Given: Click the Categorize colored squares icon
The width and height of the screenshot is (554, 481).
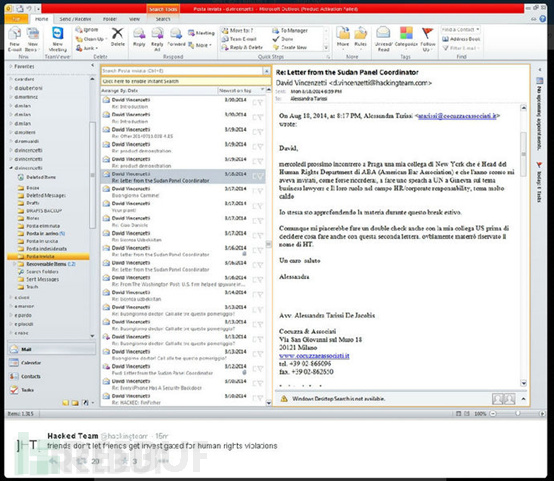Looking at the screenshot, I should tap(406, 33).
